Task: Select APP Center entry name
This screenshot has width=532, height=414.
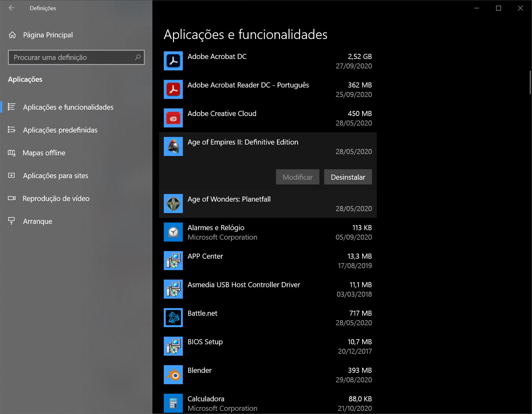Action: click(205, 256)
